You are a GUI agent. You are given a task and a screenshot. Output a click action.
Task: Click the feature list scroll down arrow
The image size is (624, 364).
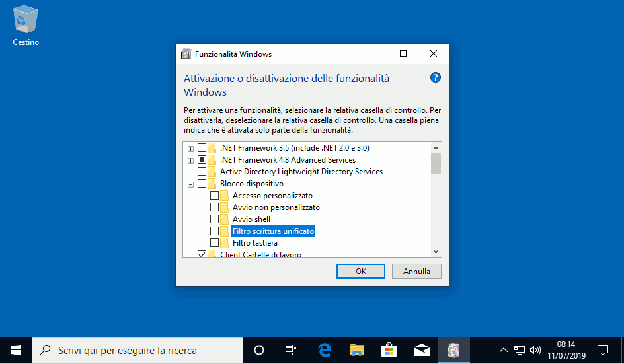pos(436,252)
